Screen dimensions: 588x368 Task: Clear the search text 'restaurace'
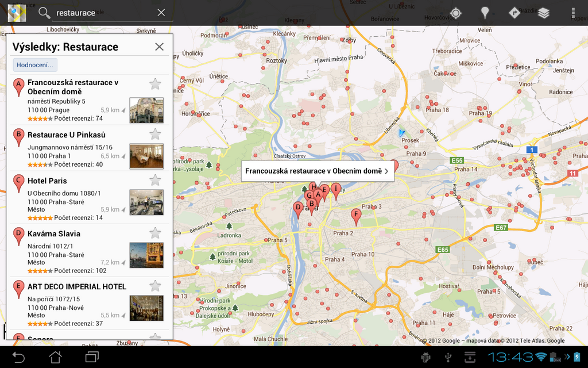tap(161, 13)
